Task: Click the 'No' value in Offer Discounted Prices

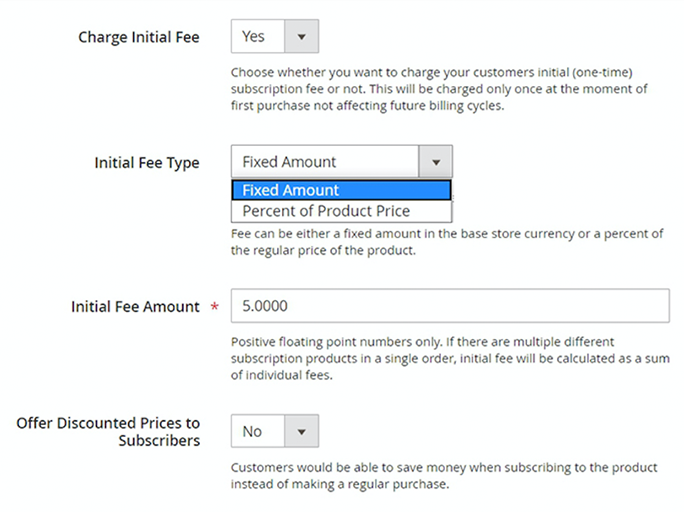Action: pyautogui.click(x=252, y=432)
